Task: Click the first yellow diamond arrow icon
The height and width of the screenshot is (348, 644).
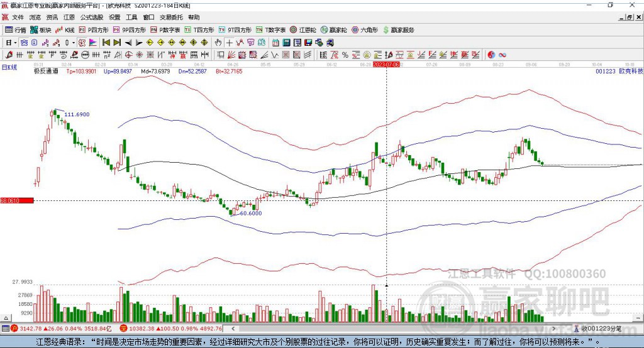Action: coord(150,43)
